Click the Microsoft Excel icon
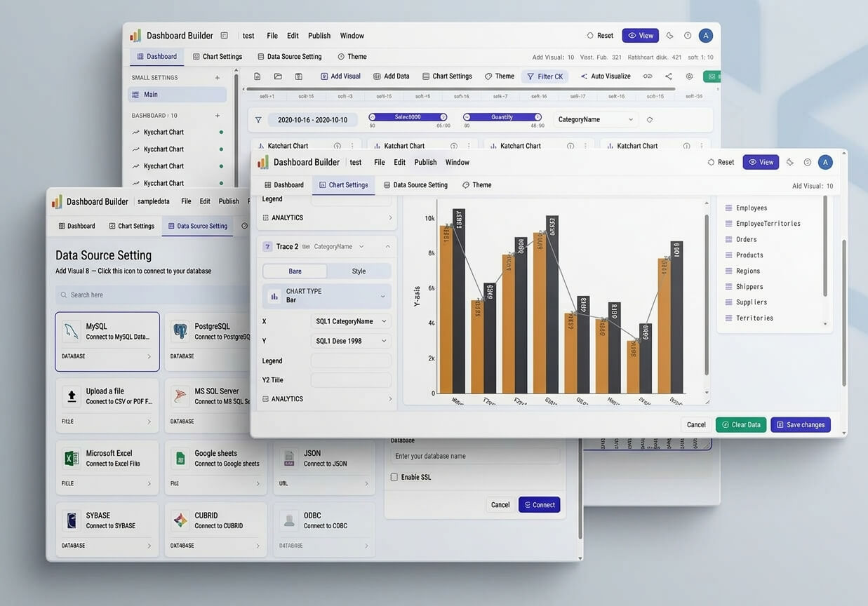This screenshot has height=606, width=868. click(71, 458)
